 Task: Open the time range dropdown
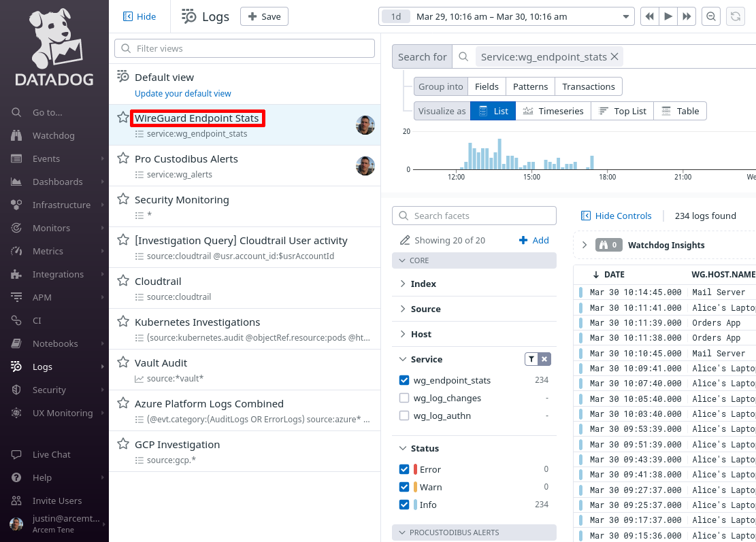625,16
